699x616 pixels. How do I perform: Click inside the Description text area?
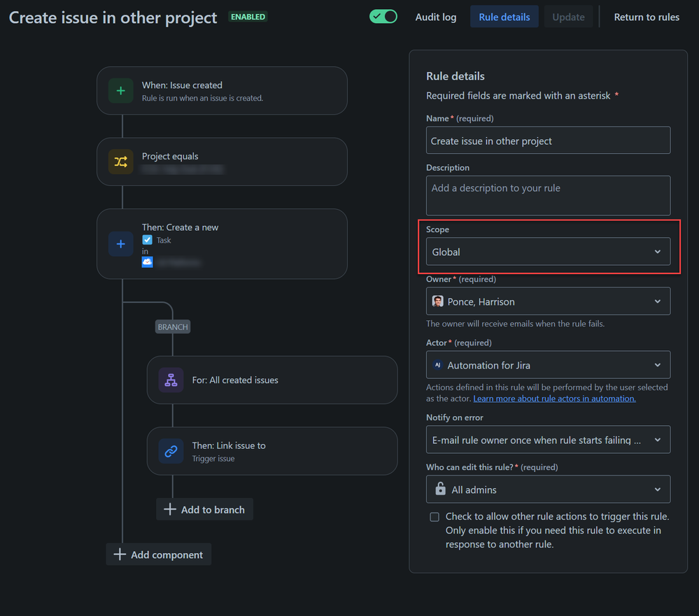click(x=548, y=195)
